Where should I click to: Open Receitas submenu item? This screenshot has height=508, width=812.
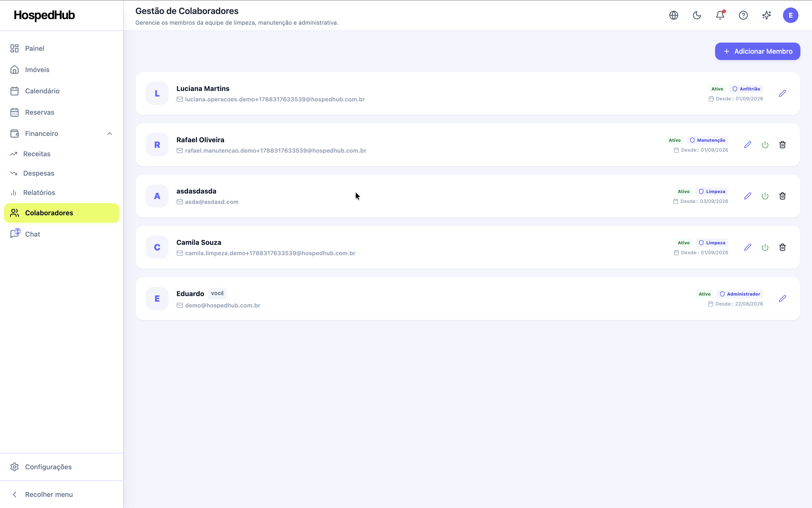62,154
